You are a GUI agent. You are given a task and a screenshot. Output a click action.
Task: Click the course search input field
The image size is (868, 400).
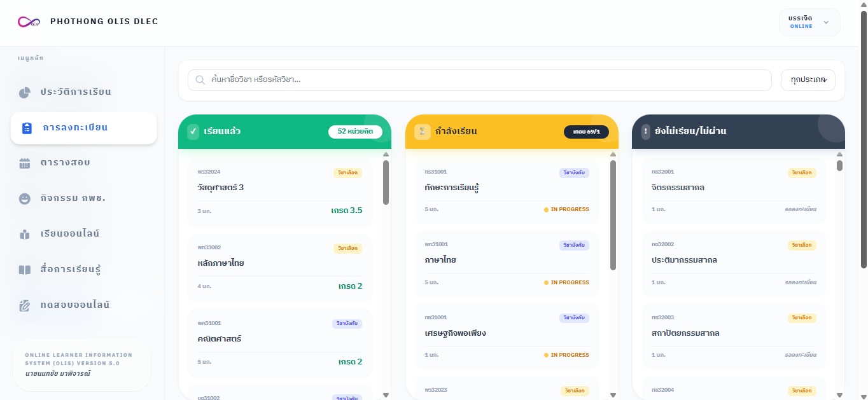(479, 80)
